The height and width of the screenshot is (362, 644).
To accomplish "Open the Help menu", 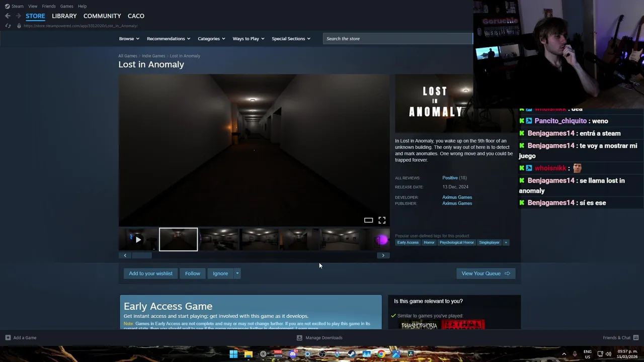I will 82,6.
